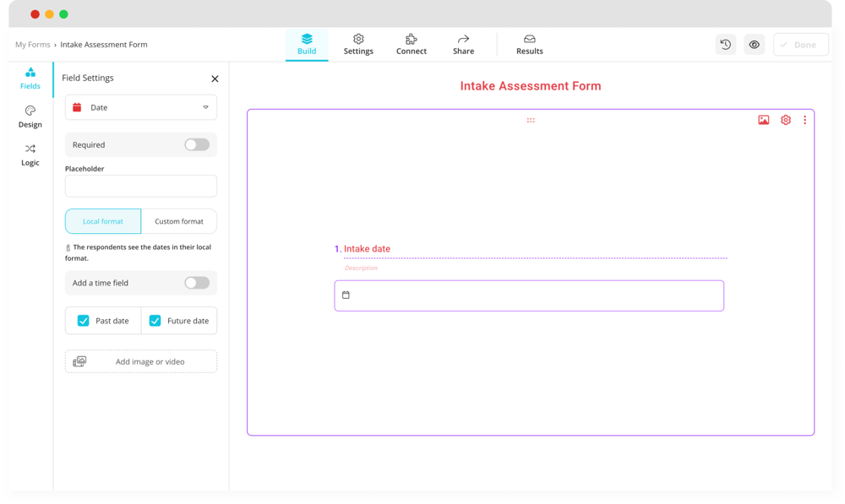
Task: Open the revision history clock icon
Action: [725, 45]
